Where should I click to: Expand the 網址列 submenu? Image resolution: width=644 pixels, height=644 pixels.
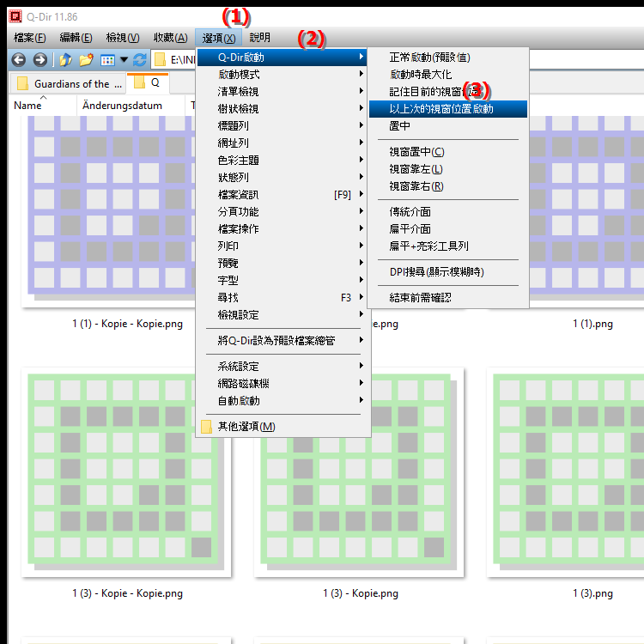coord(283,143)
